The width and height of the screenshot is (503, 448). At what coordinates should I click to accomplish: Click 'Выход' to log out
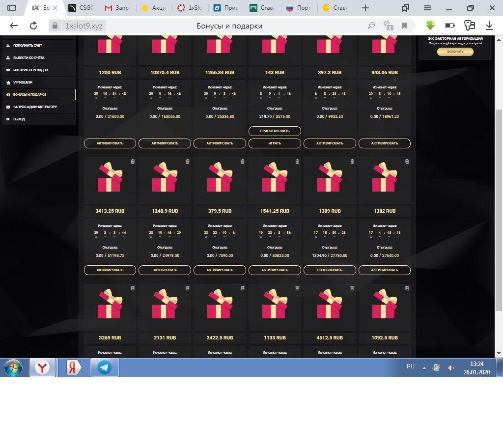coord(39,119)
